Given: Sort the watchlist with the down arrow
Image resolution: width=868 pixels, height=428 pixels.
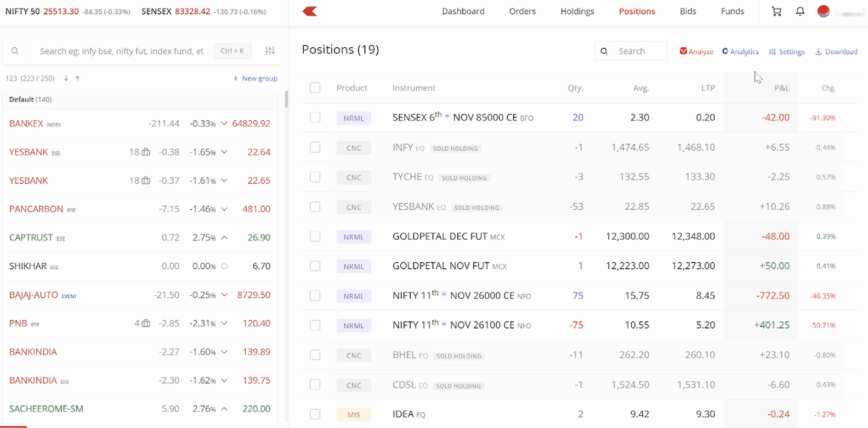Looking at the screenshot, I should 66,79.
